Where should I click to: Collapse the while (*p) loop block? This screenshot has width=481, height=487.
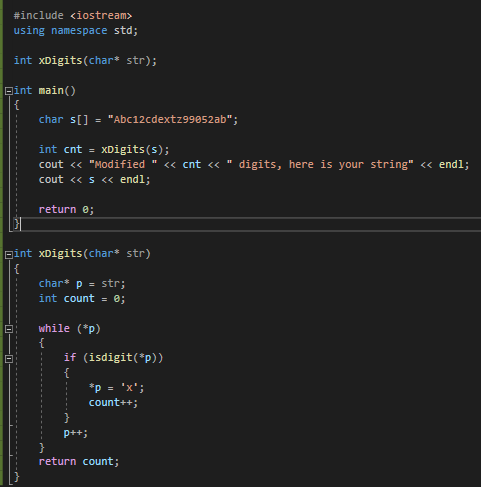click(x=9, y=329)
